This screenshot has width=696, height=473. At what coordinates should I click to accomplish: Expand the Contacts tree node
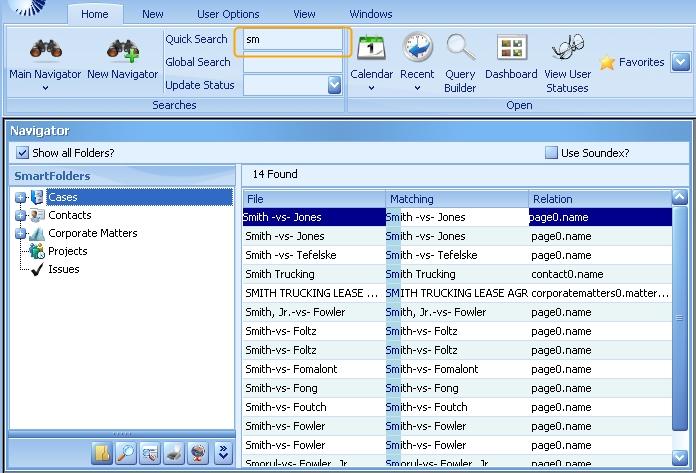[x=20, y=216]
